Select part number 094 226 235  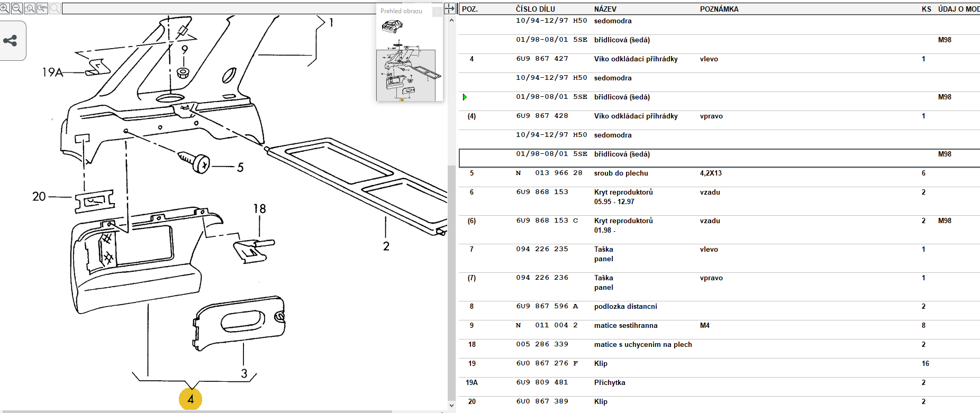click(x=542, y=249)
